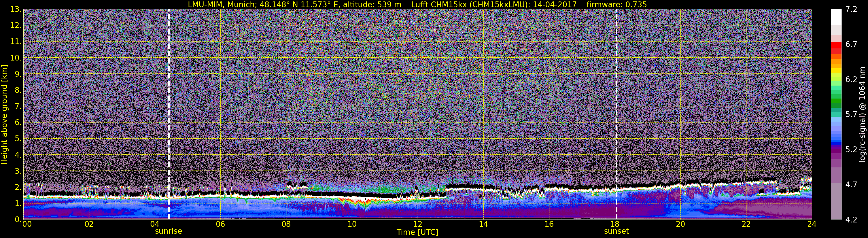Viewport: 868px width, 238px height.
Task: Click the 14 tick label on time axis
Action: tap(483, 224)
